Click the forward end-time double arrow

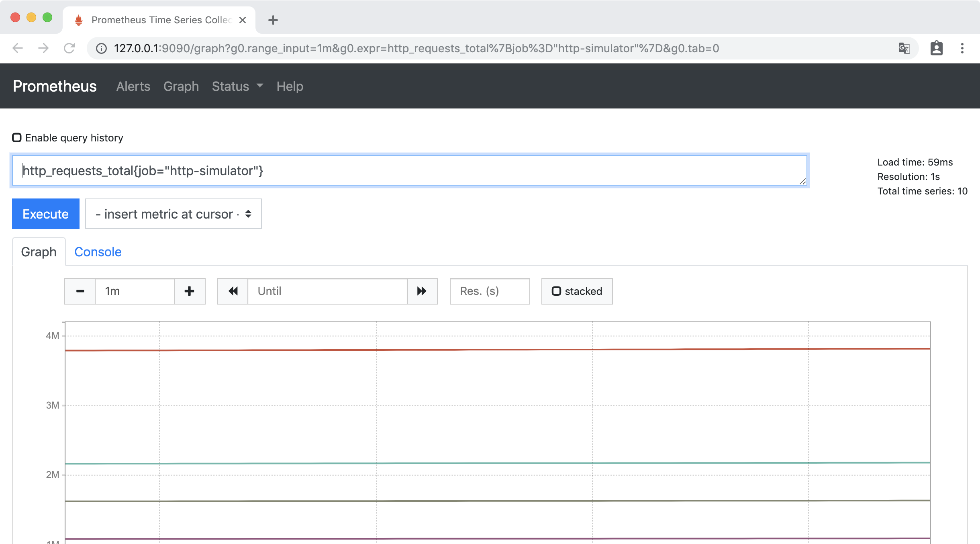pyautogui.click(x=422, y=291)
